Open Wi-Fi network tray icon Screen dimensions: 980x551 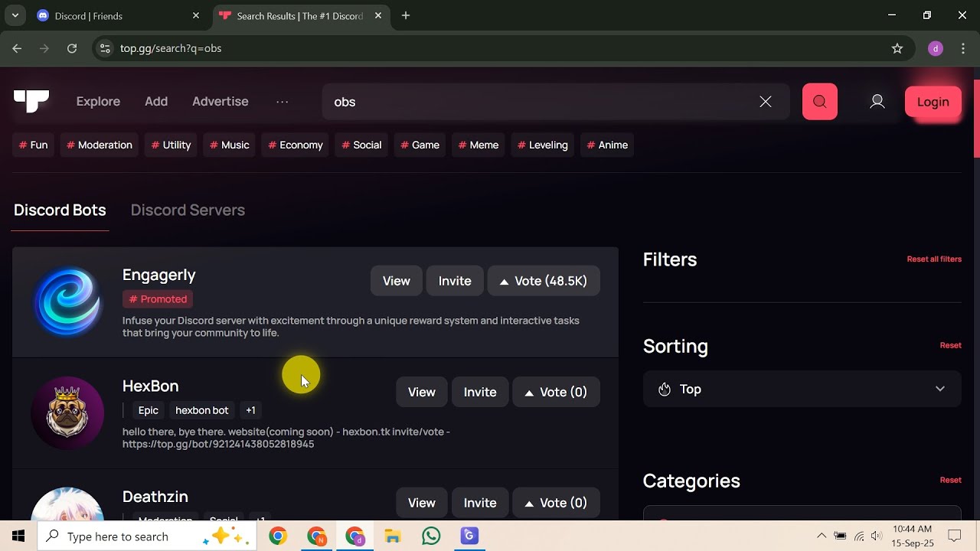[859, 536]
